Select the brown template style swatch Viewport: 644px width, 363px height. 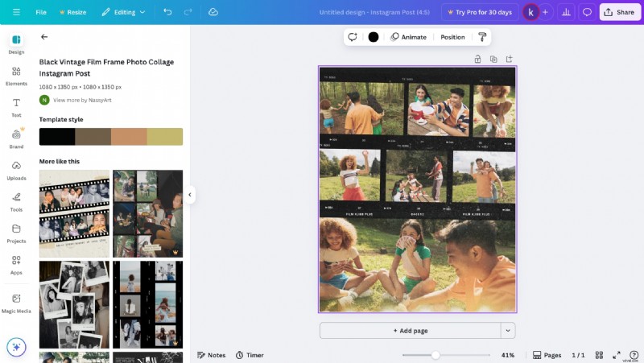click(93, 136)
